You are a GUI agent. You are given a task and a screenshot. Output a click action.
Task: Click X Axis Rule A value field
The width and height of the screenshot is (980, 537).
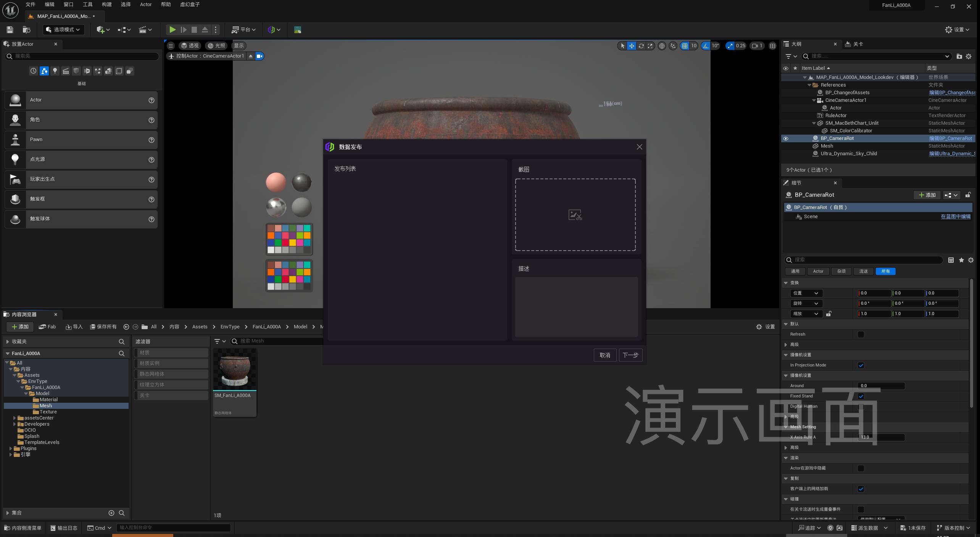[881, 437]
